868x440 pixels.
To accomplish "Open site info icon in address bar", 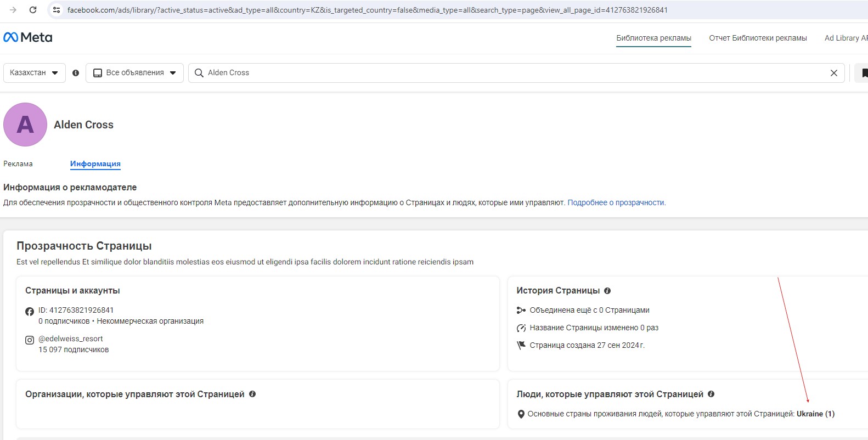I will click(56, 10).
